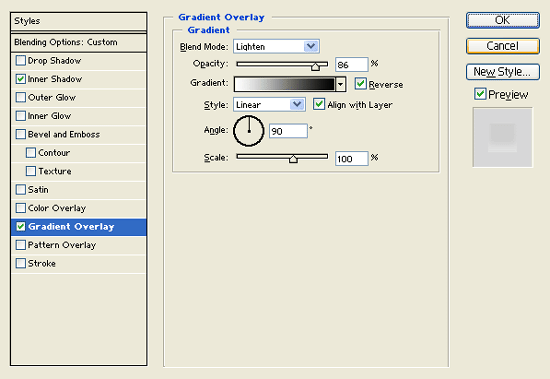Click the Angle value field
This screenshot has height=379, width=550.
(x=288, y=131)
